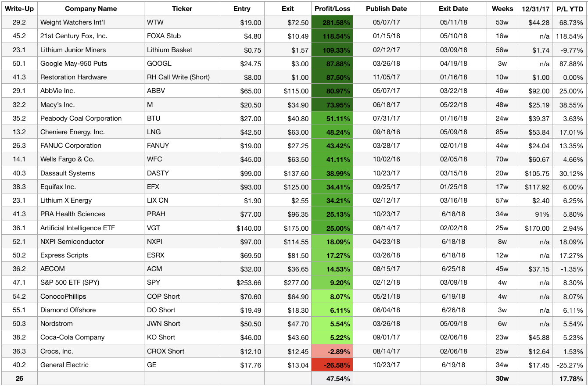Select the $137.60 exit cell

[x=288, y=173]
